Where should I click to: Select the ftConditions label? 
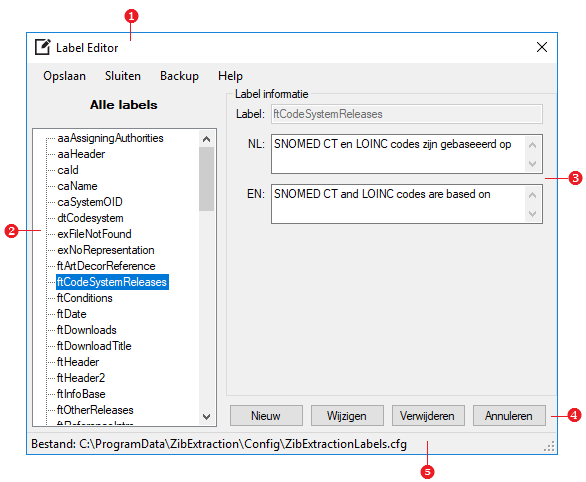(84, 298)
